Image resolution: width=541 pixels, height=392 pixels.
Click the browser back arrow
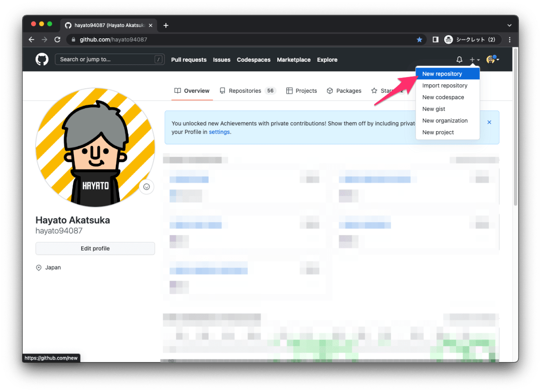(x=31, y=40)
